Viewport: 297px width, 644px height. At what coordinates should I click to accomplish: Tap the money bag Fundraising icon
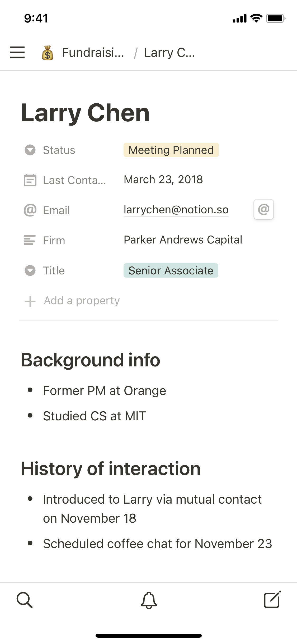click(48, 53)
